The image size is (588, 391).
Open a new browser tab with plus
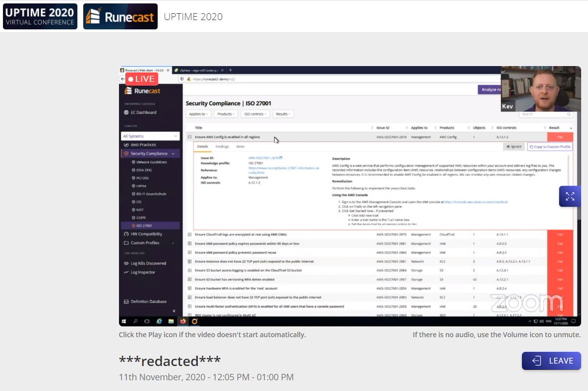230,70
